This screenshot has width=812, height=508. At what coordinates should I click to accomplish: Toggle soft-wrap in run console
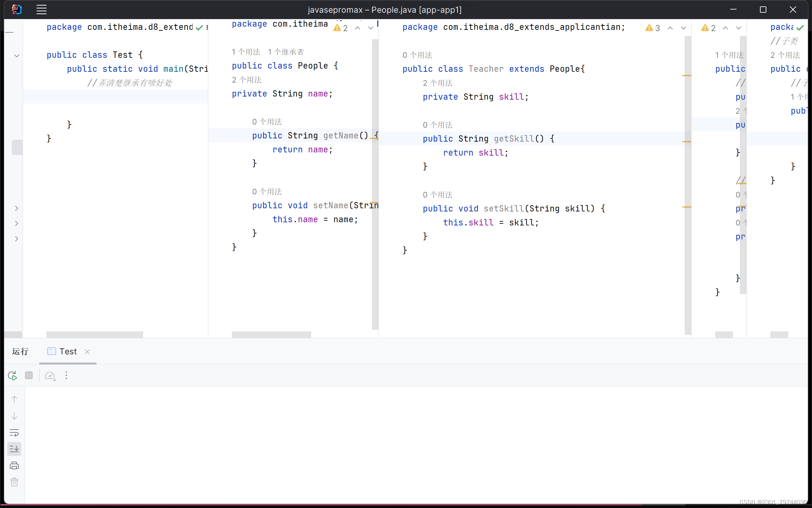point(14,432)
